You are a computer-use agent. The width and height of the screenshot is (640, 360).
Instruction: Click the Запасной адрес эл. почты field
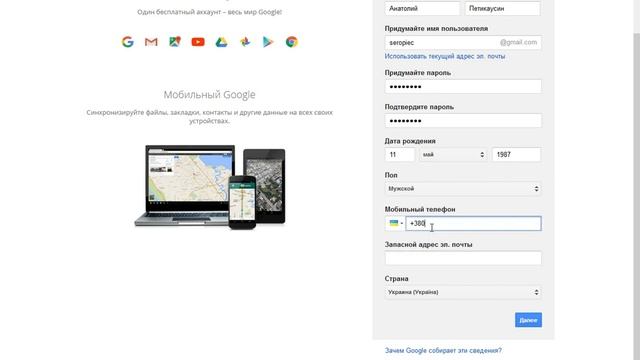463,258
